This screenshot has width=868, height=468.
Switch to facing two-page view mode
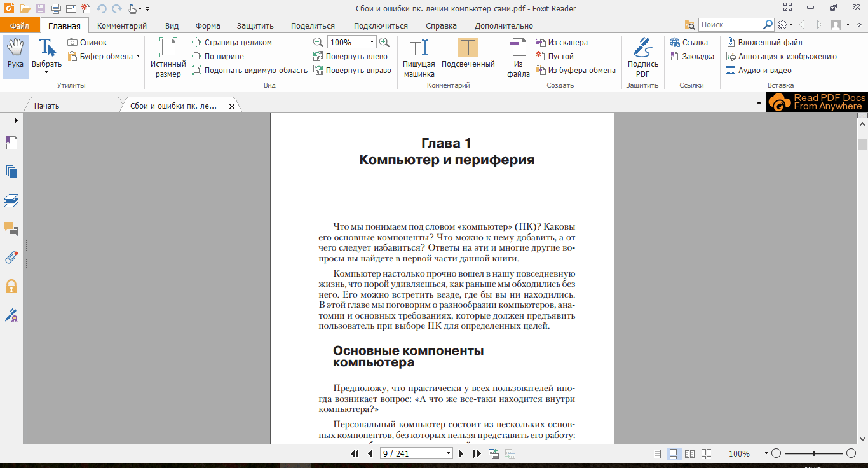pyautogui.click(x=689, y=454)
